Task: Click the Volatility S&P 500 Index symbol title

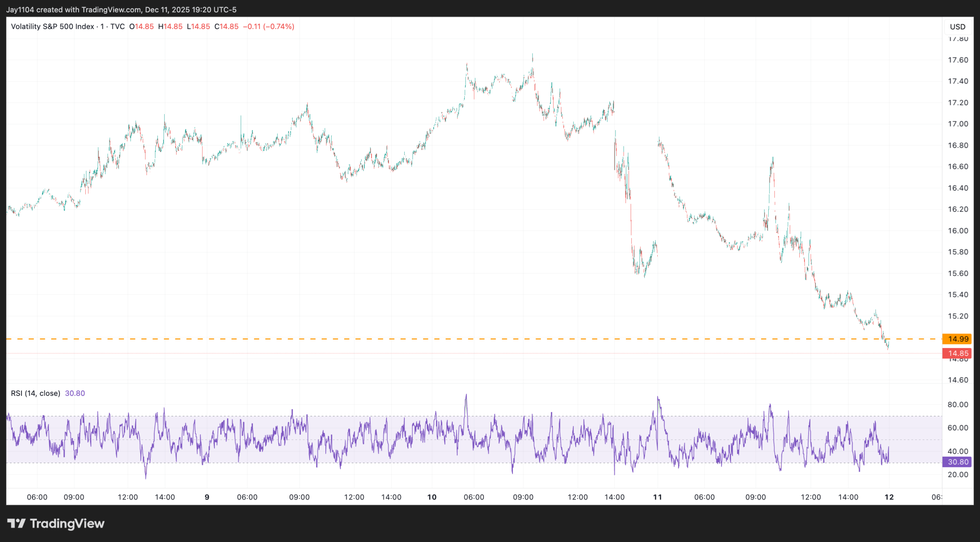Action: point(52,26)
